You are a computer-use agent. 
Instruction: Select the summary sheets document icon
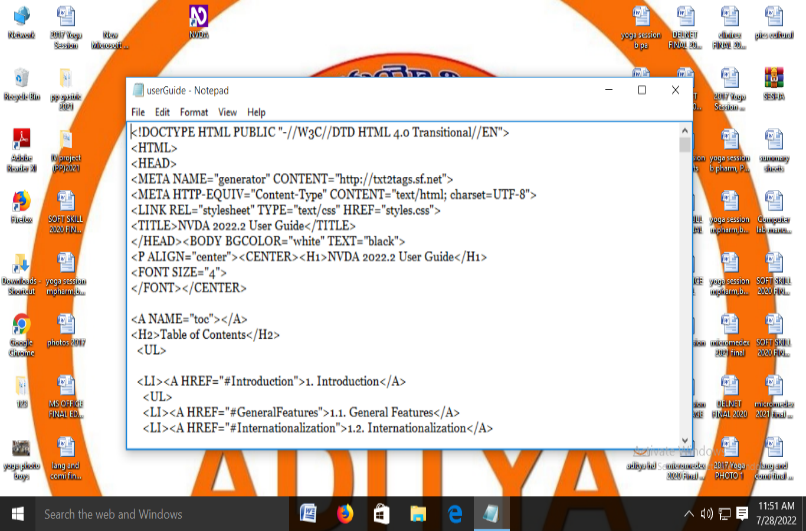pos(774,150)
